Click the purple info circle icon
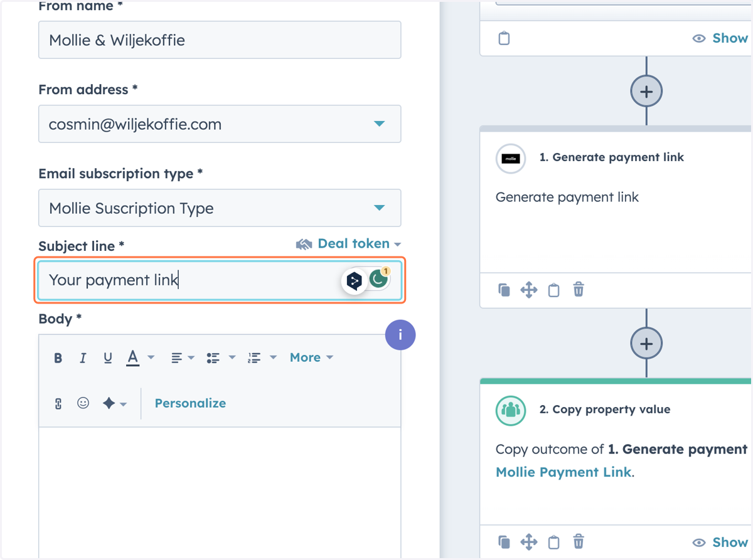 [x=400, y=335]
